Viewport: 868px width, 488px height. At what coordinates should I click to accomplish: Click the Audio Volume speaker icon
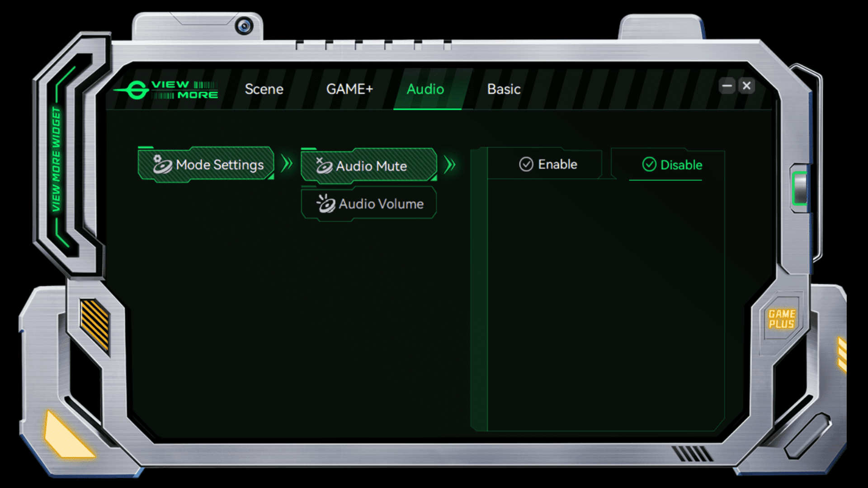(325, 204)
